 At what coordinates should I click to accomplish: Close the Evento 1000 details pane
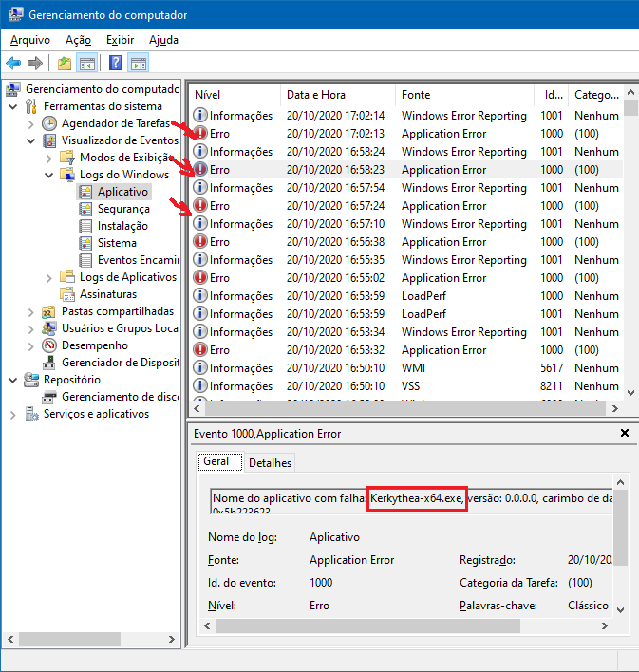click(x=625, y=433)
